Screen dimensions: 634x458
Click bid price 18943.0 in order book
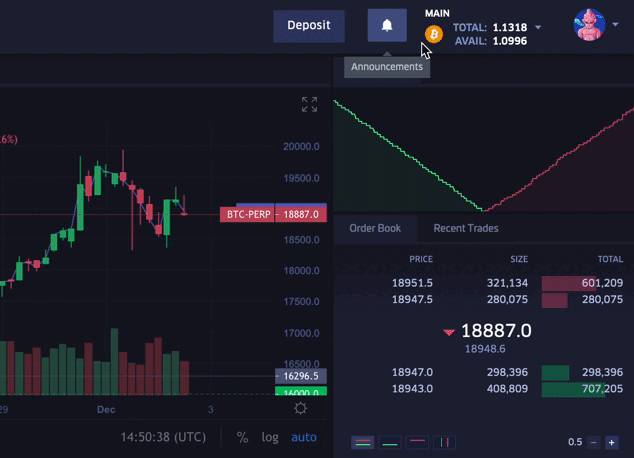pos(412,389)
